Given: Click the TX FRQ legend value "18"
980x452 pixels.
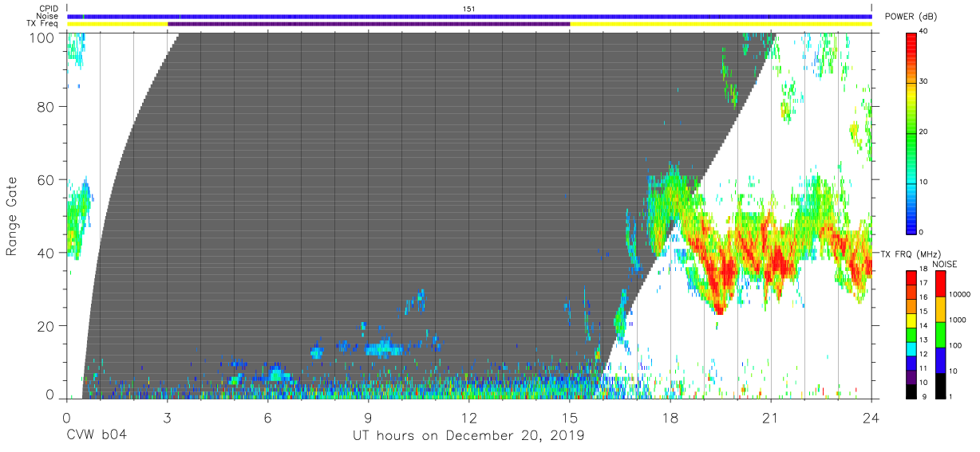Looking at the screenshot, I should click(923, 269).
